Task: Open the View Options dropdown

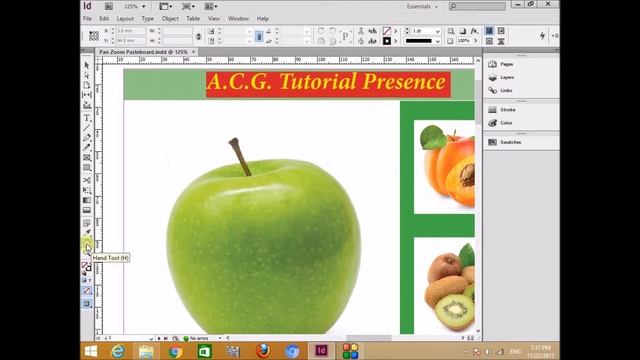Action: 166,7
